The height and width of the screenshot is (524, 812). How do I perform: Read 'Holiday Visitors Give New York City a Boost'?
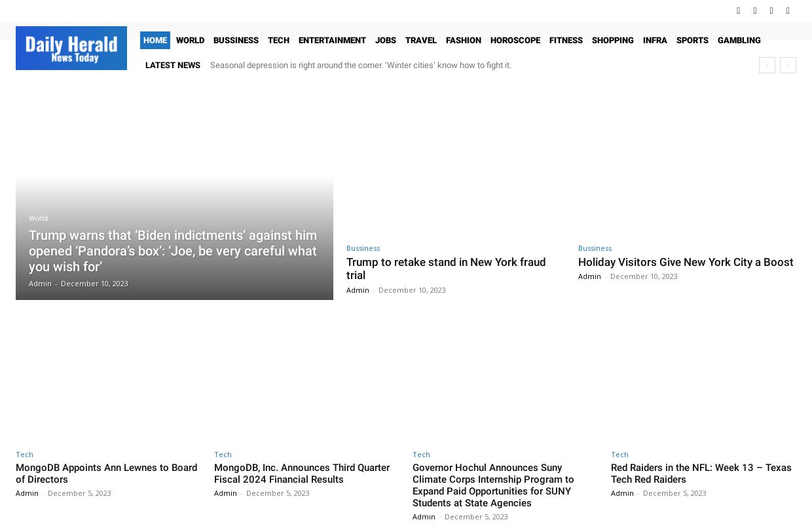click(685, 262)
